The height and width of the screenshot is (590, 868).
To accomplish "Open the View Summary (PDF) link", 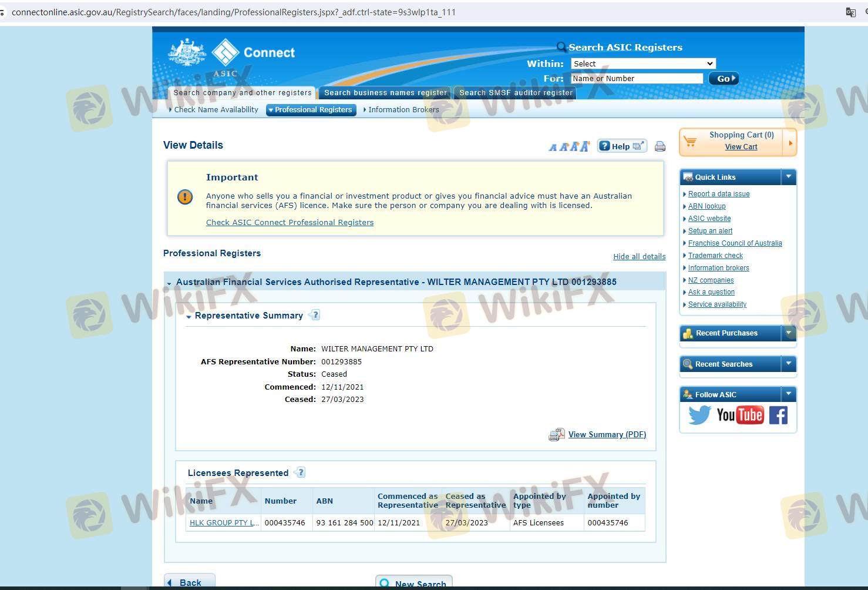I will click(607, 435).
